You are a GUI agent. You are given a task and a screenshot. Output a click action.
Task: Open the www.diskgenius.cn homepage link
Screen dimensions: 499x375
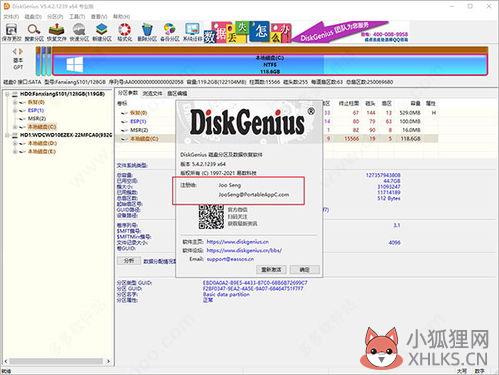point(237,242)
